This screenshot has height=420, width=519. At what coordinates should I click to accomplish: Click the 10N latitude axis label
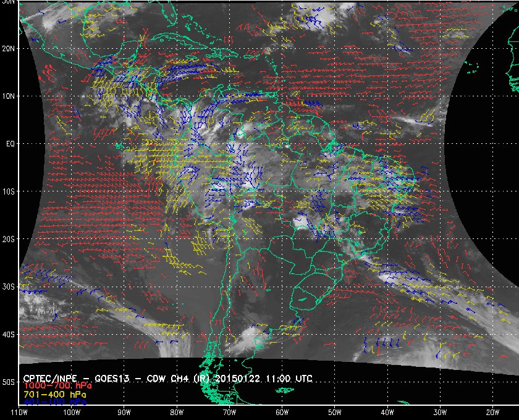point(8,96)
